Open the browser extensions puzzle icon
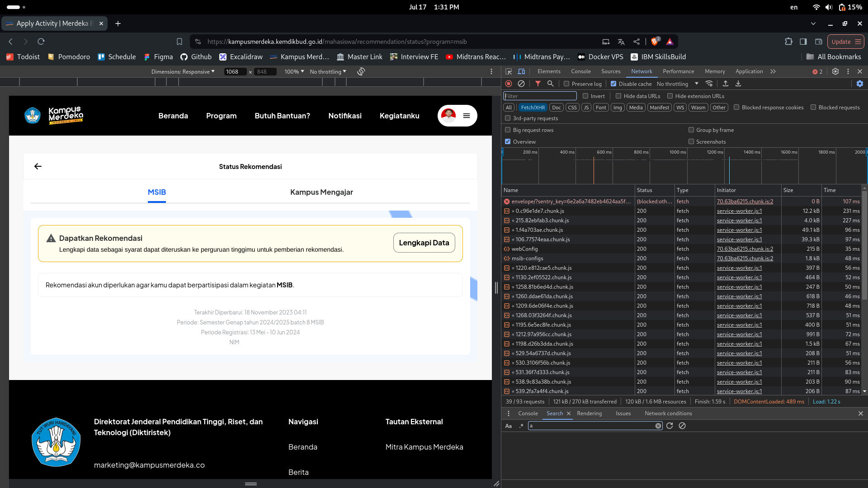This screenshot has height=488, width=868. coord(788,42)
